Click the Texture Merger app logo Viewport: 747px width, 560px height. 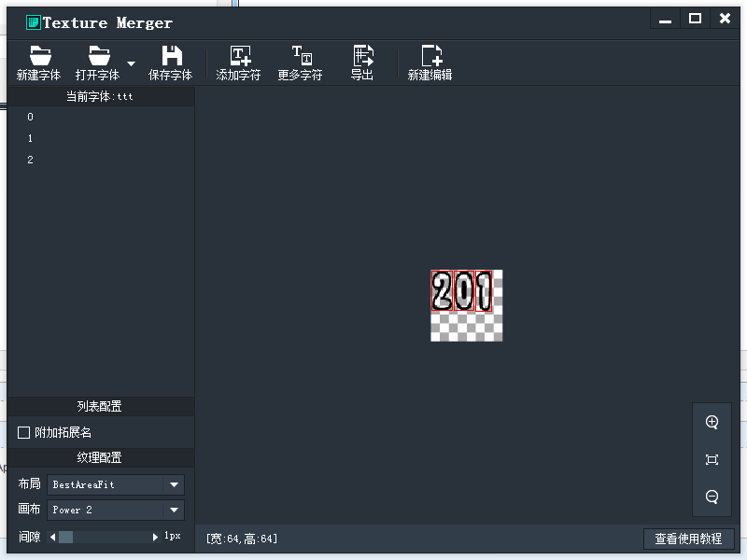click(33, 22)
